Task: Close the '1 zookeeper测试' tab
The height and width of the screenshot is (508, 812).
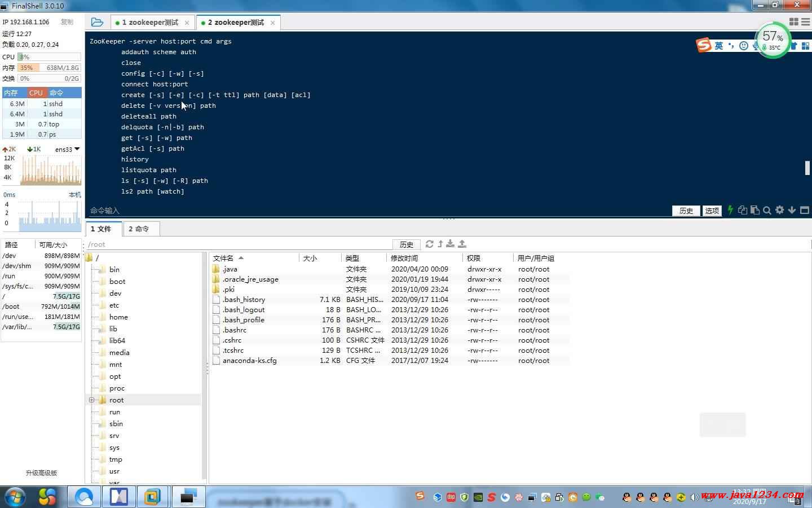Action: point(187,23)
